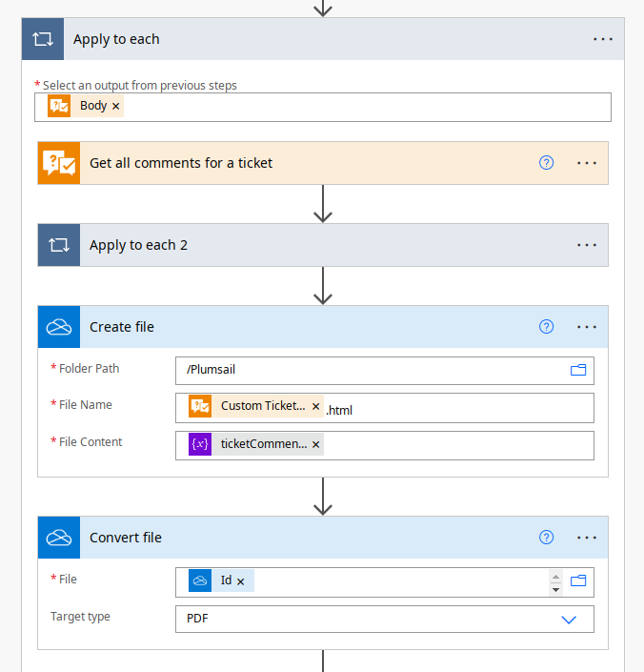Remove the Id token from File field
This screenshot has width=644, height=672.
pyautogui.click(x=241, y=581)
